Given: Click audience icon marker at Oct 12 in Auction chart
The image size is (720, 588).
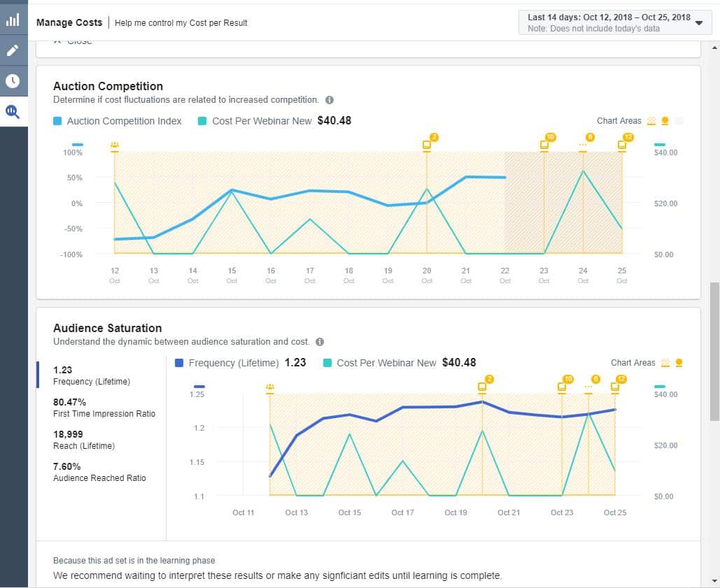Looking at the screenshot, I should click(x=115, y=145).
